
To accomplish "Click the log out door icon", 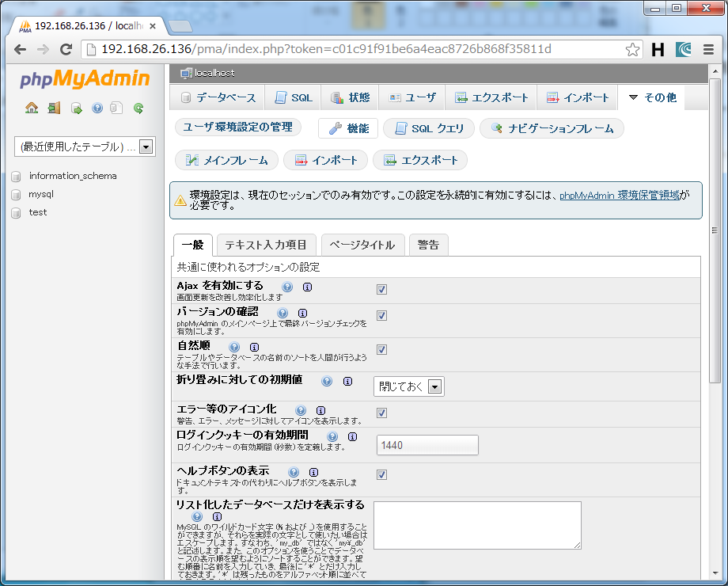I will 54,108.
